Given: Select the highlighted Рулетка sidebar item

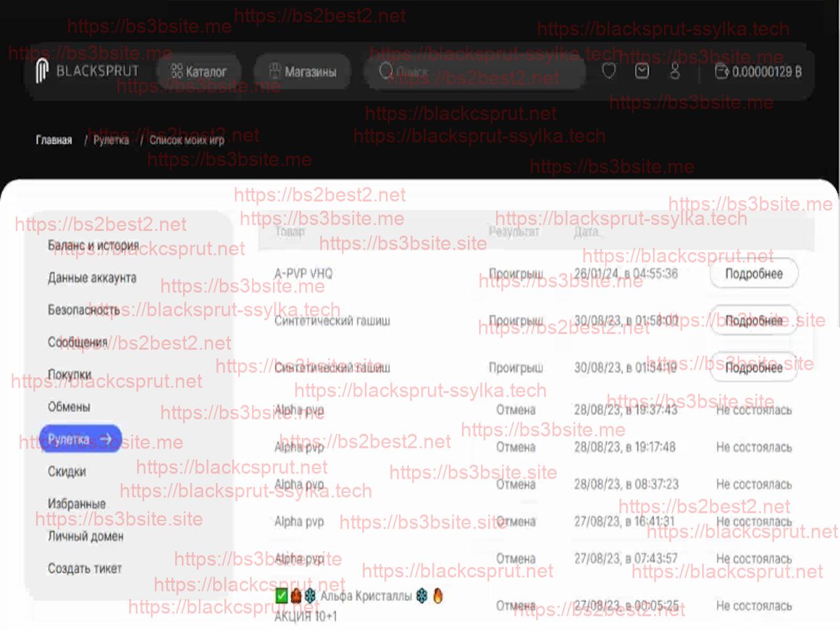Looking at the screenshot, I should pos(81,438).
